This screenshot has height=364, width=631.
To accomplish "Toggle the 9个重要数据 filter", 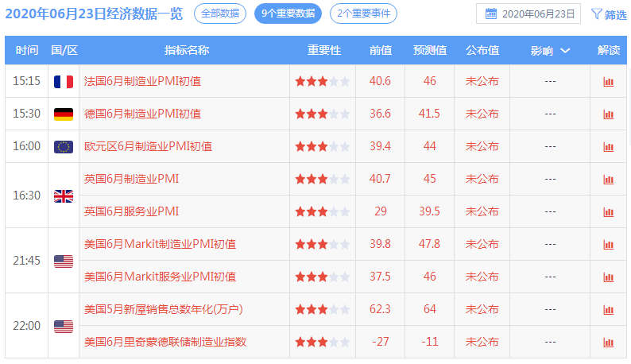I will pos(288,14).
